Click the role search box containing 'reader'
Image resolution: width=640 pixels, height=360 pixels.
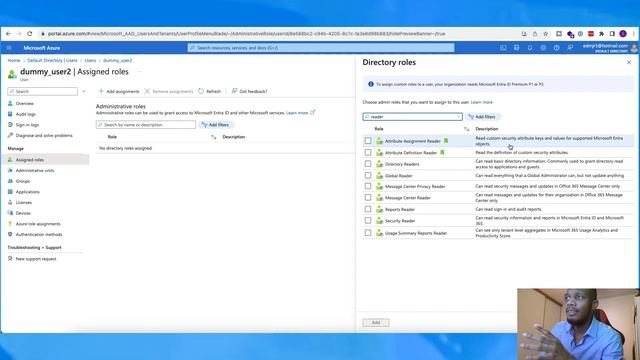(412, 117)
